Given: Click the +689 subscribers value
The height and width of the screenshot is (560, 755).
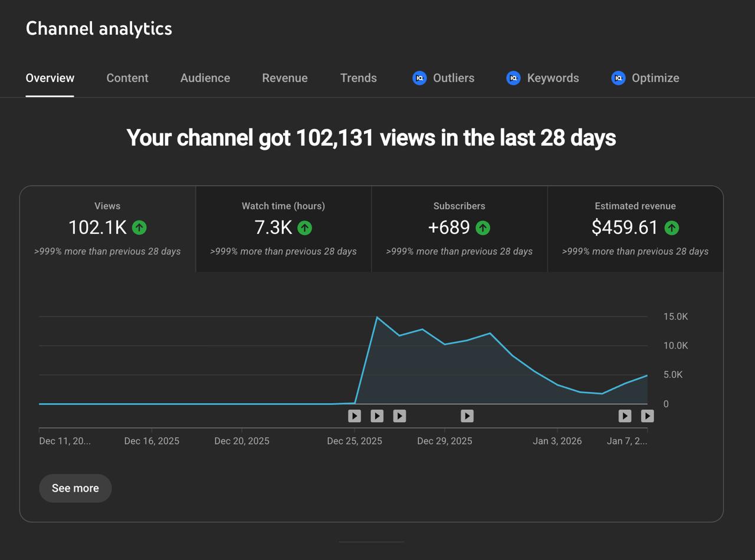Looking at the screenshot, I should coord(449,228).
